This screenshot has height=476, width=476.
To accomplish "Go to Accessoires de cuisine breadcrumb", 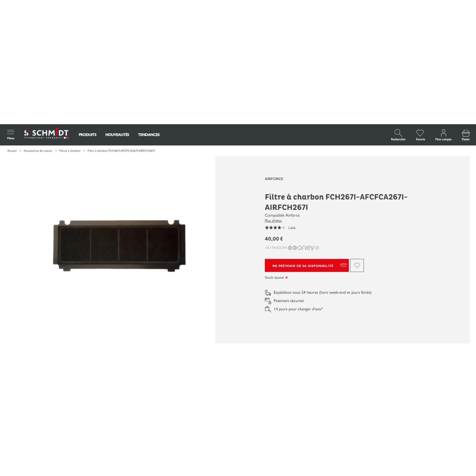I will tap(38, 151).
